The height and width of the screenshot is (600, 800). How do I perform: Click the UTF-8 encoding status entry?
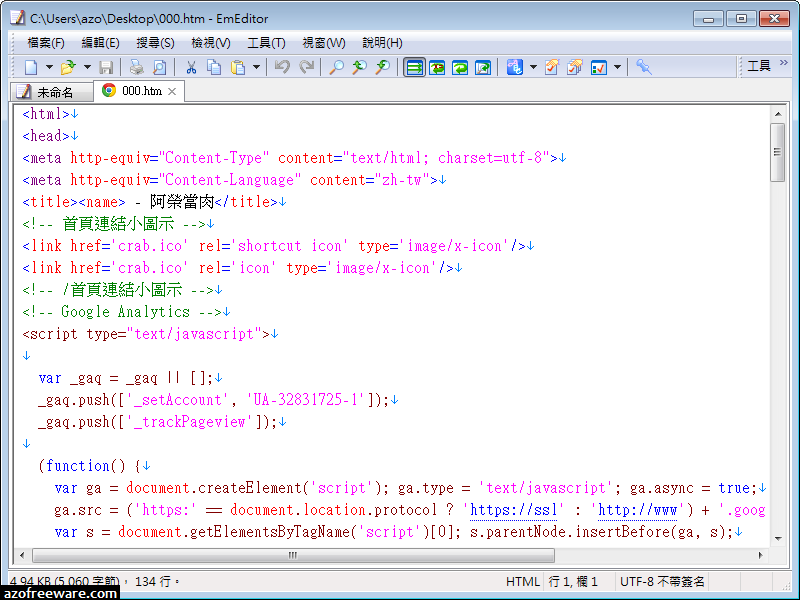pos(662,581)
